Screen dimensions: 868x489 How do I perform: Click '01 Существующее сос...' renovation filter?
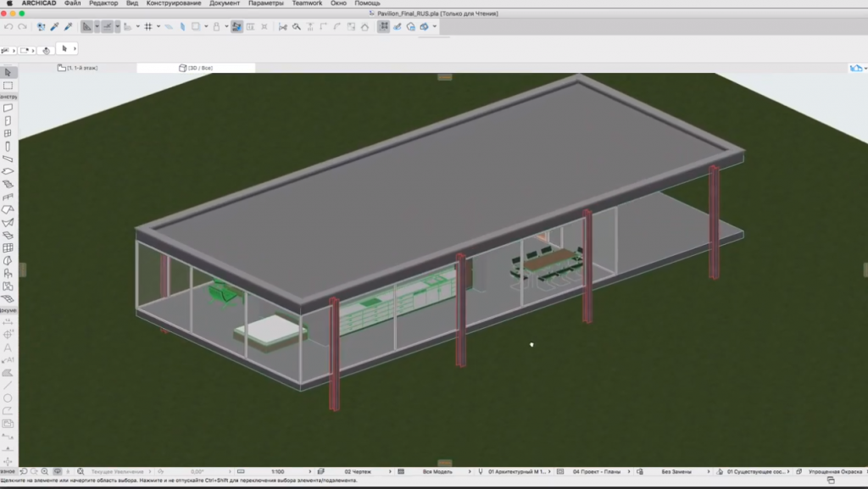pos(756,472)
